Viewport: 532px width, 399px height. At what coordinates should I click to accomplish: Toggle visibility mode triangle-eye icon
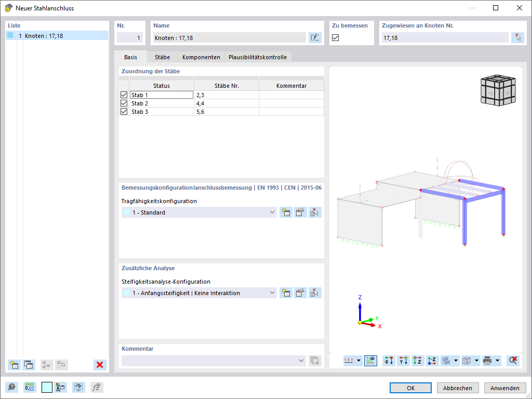tap(370, 361)
